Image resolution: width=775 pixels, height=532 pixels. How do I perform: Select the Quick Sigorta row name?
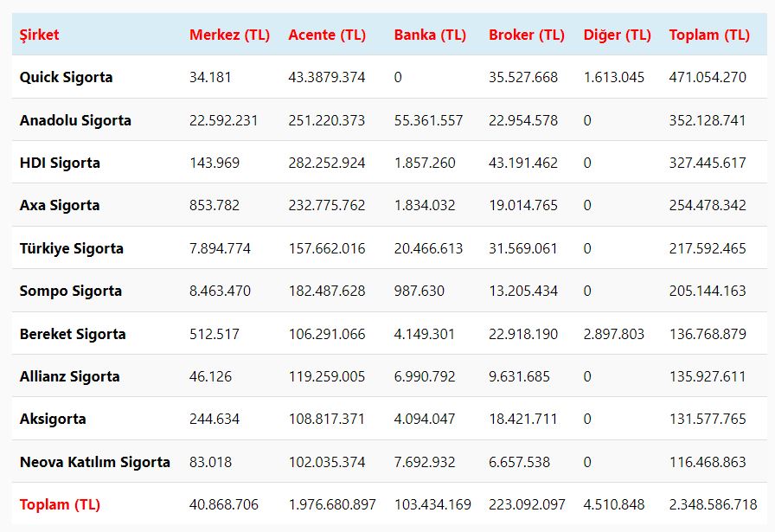tap(66, 77)
